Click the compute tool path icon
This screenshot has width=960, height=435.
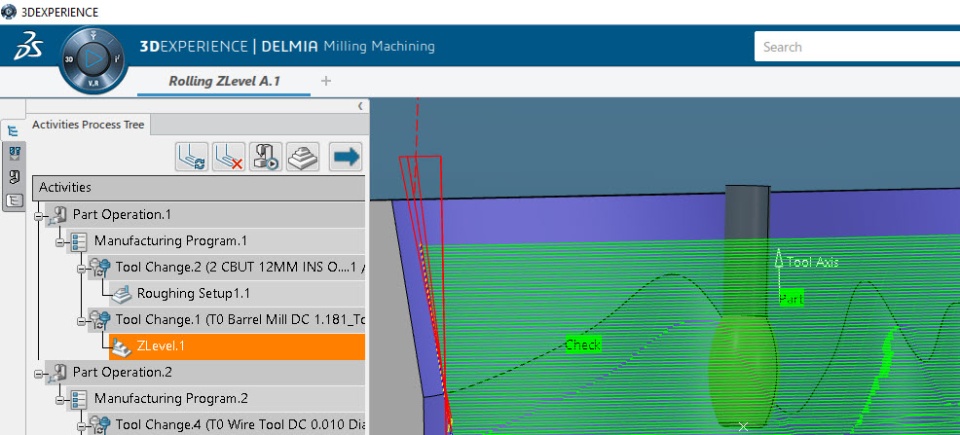tap(192, 156)
